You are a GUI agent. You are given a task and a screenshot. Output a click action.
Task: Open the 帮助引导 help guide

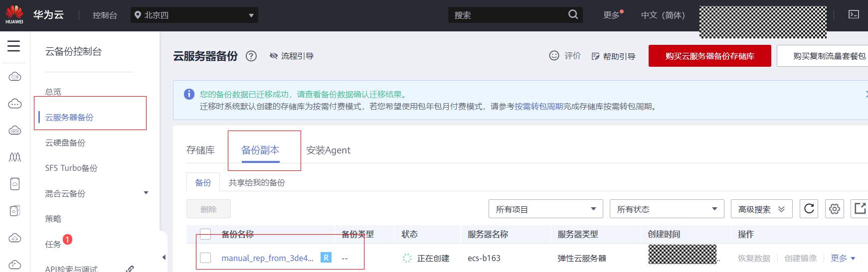coord(614,56)
